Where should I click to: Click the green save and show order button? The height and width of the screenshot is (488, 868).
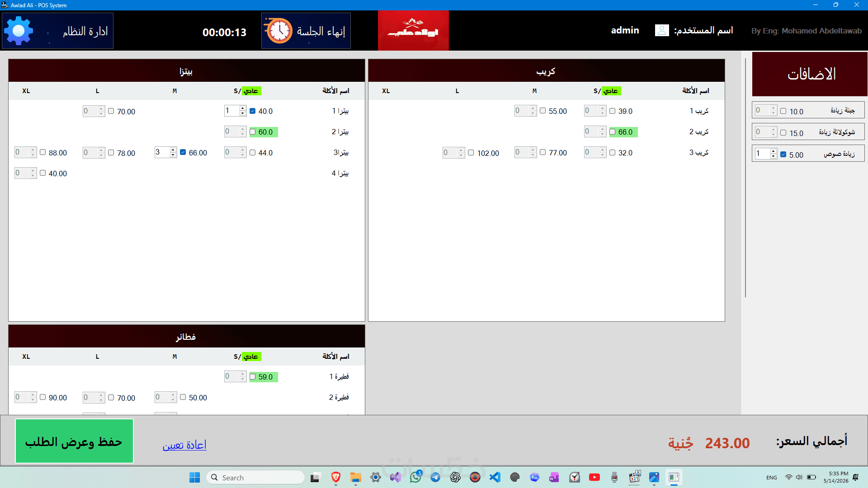pos(74,441)
